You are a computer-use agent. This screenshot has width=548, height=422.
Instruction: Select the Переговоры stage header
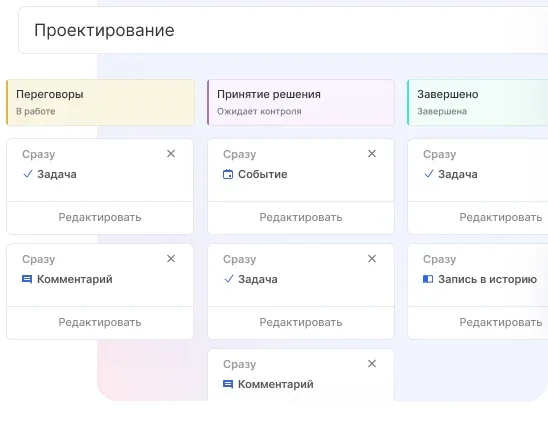tap(101, 102)
